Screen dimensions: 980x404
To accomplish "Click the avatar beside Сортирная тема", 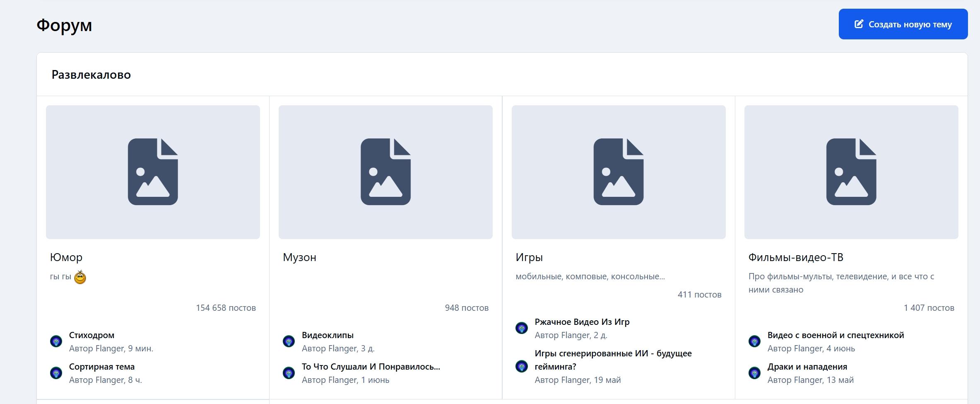I will tap(56, 373).
